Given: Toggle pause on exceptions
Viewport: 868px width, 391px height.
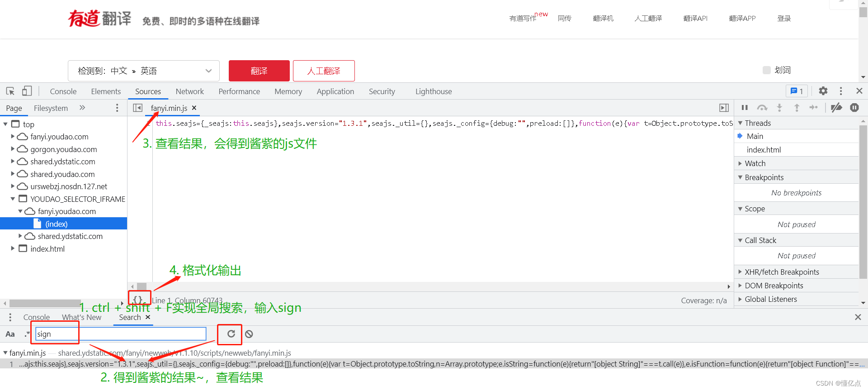Looking at the screenshot, I should [x=854, y=107].
